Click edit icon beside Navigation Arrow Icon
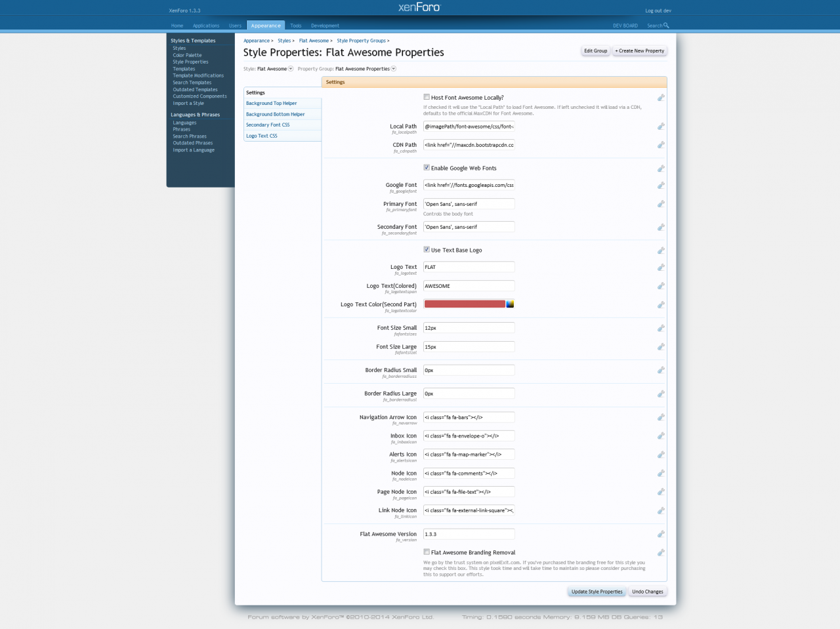The image size is (840, 629). point(661,417)
